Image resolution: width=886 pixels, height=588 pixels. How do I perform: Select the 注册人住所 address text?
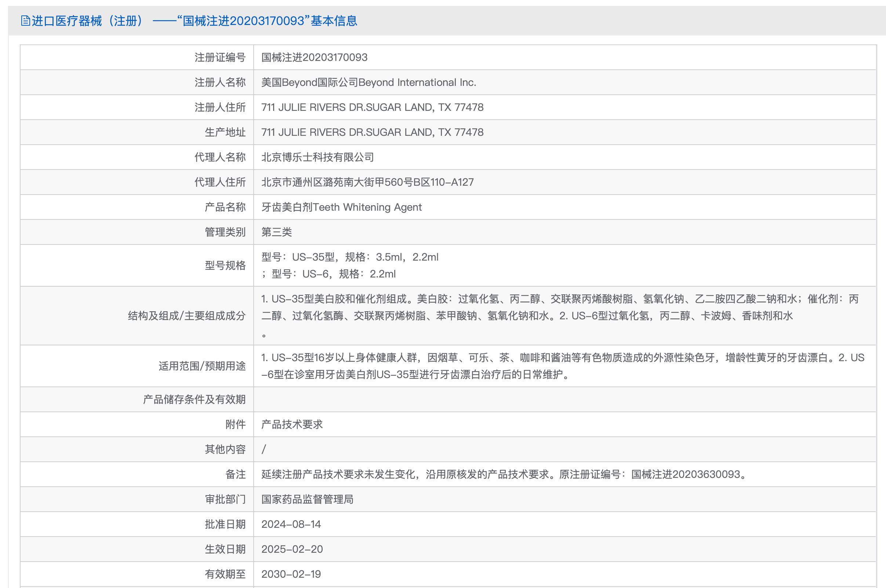[373, 107]
